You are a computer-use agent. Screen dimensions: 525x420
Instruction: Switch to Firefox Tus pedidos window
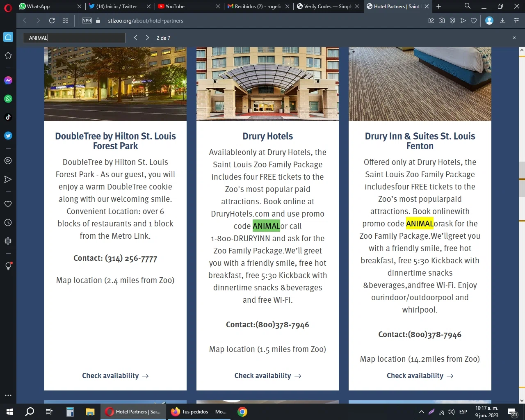pos(199,412)
